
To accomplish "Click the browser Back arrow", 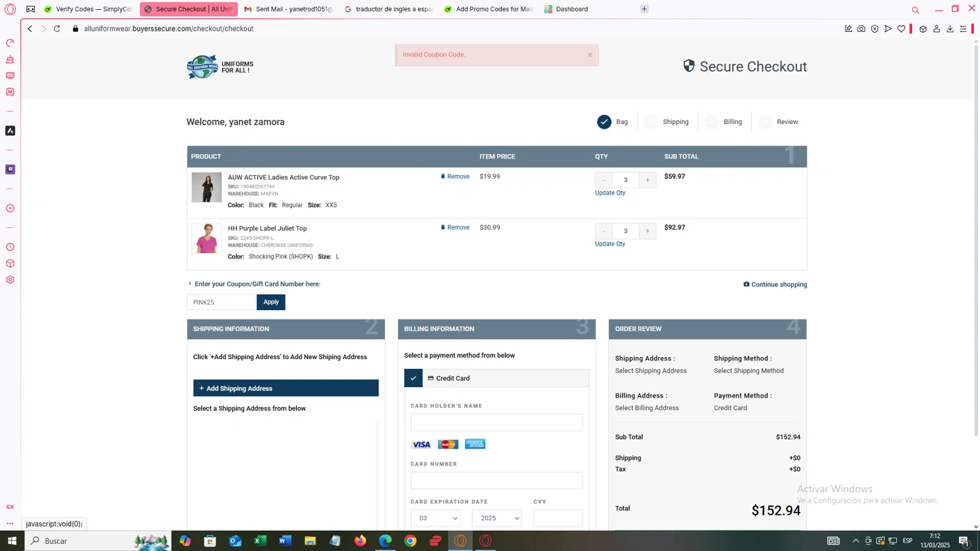I will tap(30, 29).
